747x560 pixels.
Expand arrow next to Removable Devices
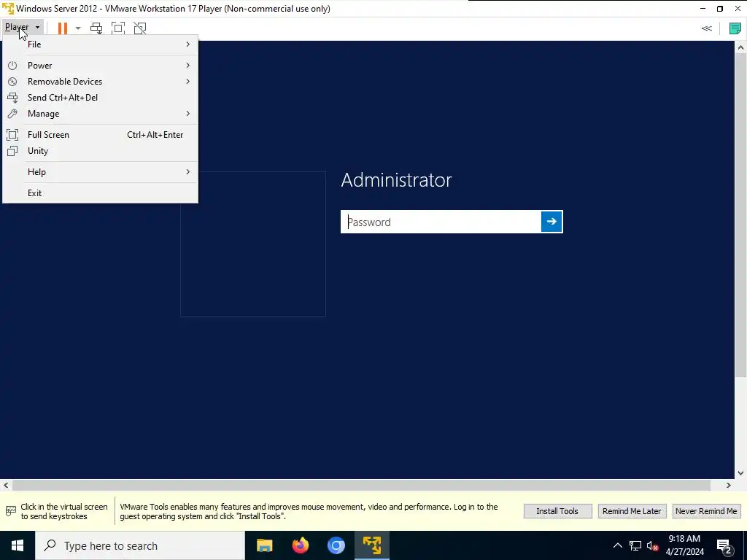187,82
